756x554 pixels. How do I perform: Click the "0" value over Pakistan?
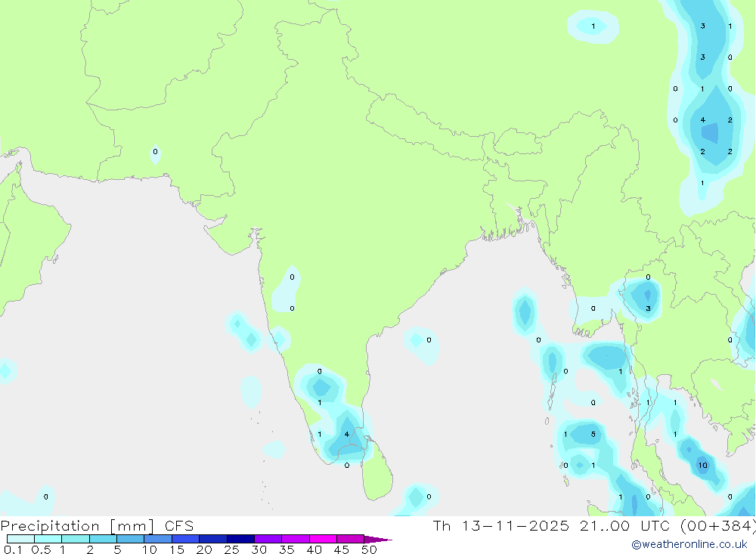(155, 151)
